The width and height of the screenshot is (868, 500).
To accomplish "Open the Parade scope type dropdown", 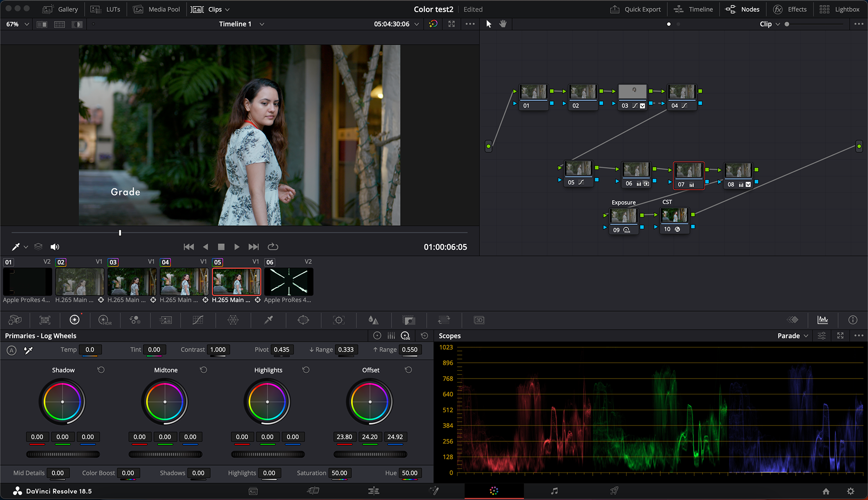I will 793,336.
